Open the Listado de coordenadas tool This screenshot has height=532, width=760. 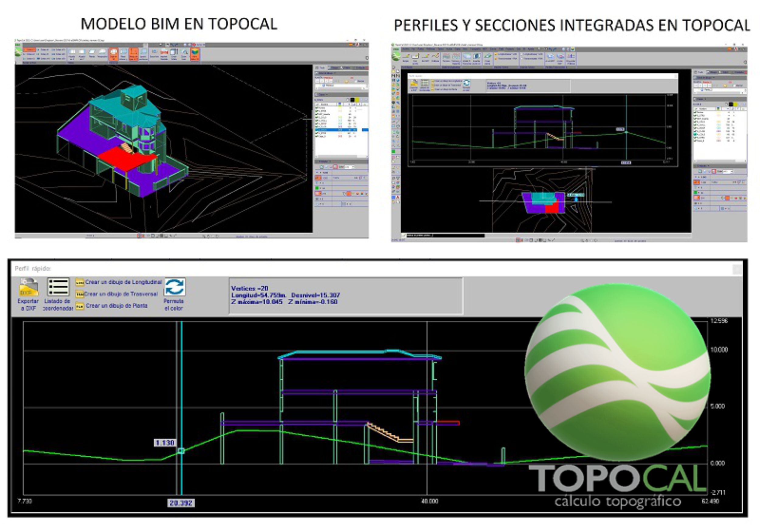pyautogui.click(x=58, y=288)
